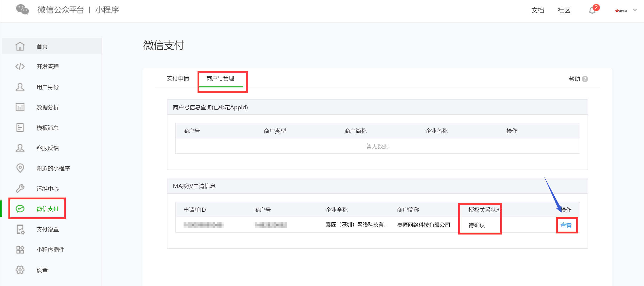644x286 pixels.
Task: Click 商户号信息查询(已绑定Appid) section heading
Action: click(210, 107)
